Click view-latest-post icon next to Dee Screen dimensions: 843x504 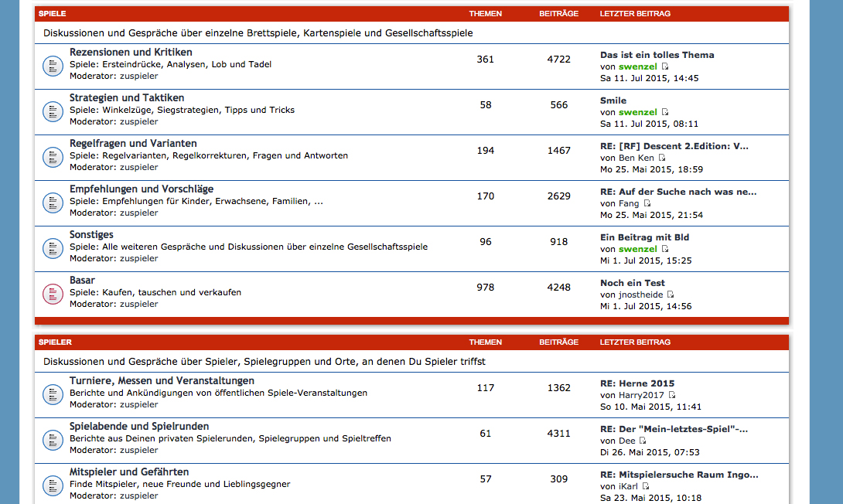[x=643, y=441]
